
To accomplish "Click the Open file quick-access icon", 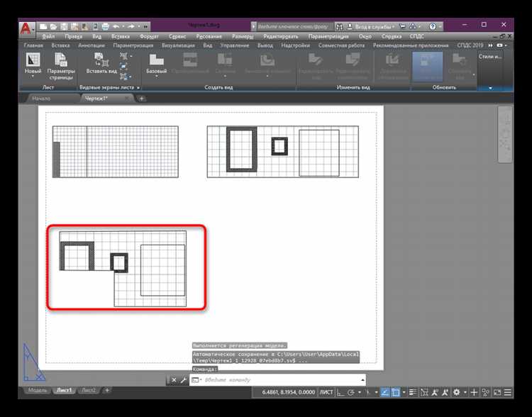I will click(x=53, y=26).
